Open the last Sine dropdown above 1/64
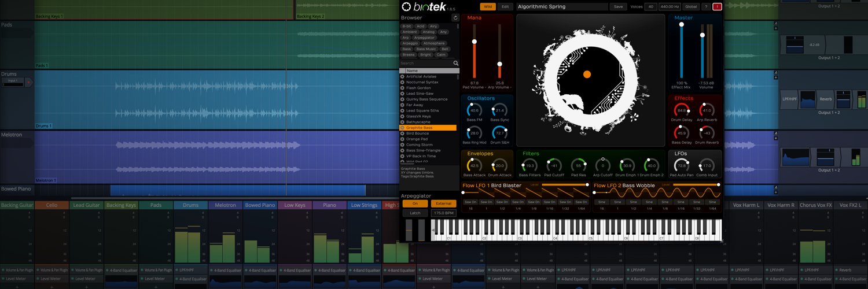The image size is (868, 289). [712, 202]
